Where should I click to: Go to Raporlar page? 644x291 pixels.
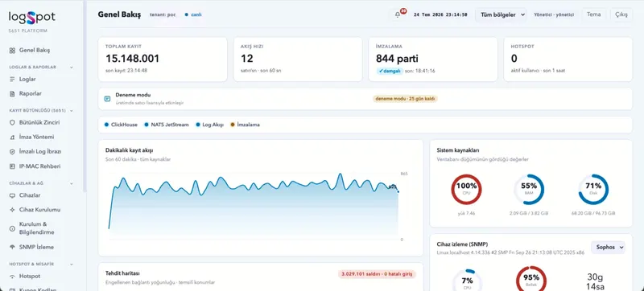pyautogui.click(x=31, y=93)
